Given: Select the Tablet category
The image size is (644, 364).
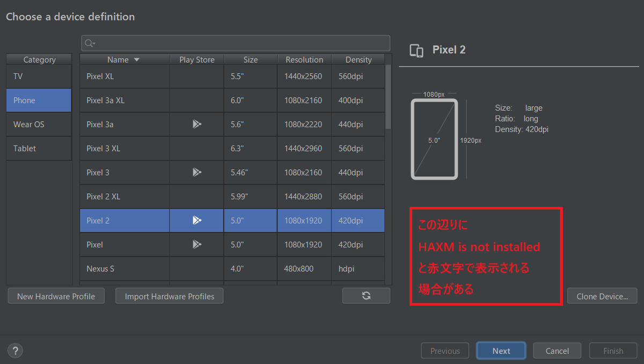Looking at the screenshot, I should (x=39, y=148).
